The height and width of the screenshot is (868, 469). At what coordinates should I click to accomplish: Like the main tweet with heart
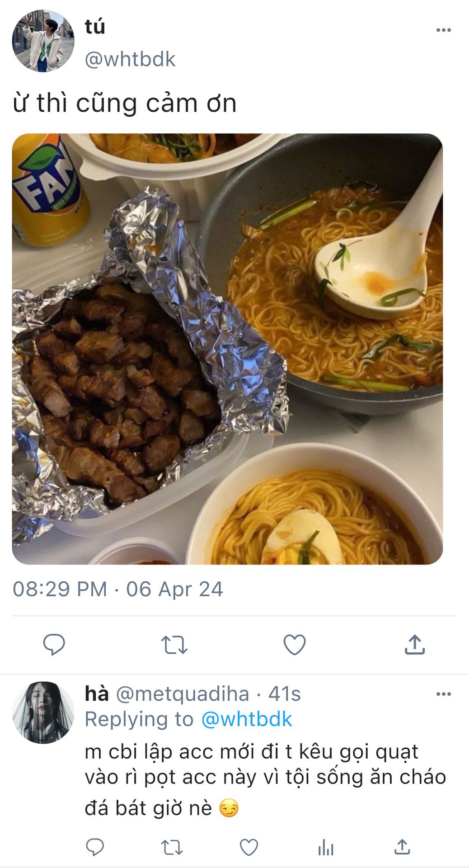pos(295,645)
